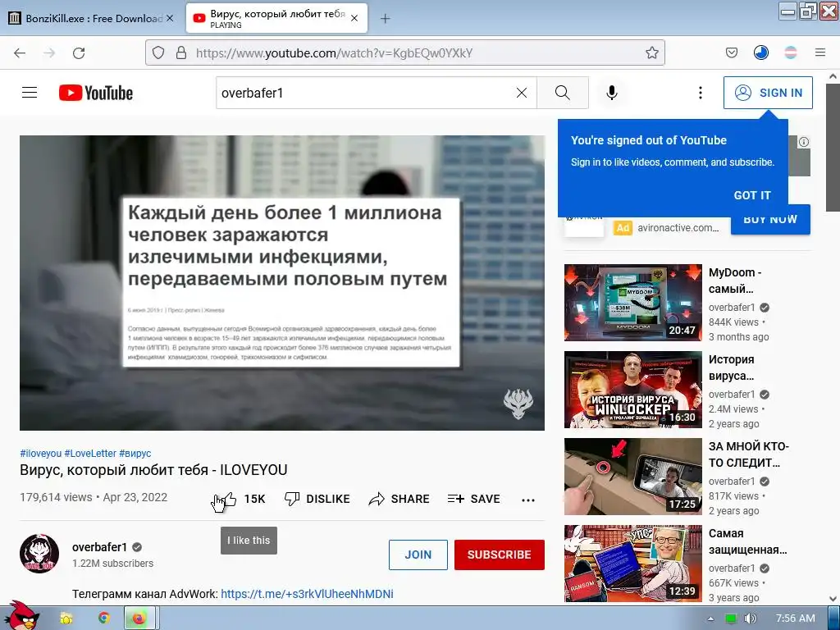Open the overbafer1 channel avatar
This screenshot has height=630, width=840.
(39, 554)
